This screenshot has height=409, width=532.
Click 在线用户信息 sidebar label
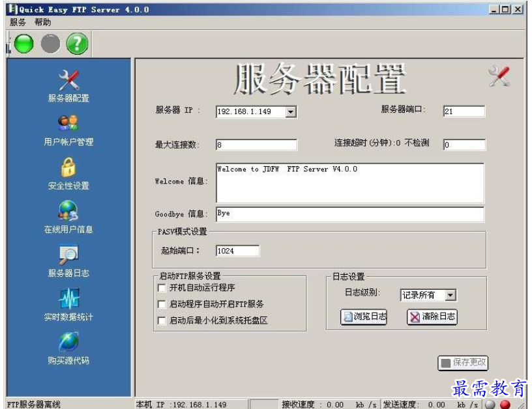pos(68,229)
